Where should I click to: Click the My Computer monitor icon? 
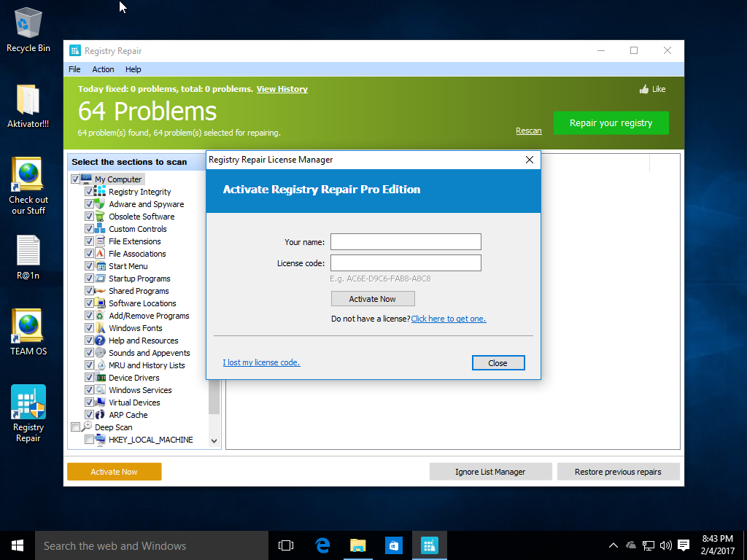(x=86, y=179)
